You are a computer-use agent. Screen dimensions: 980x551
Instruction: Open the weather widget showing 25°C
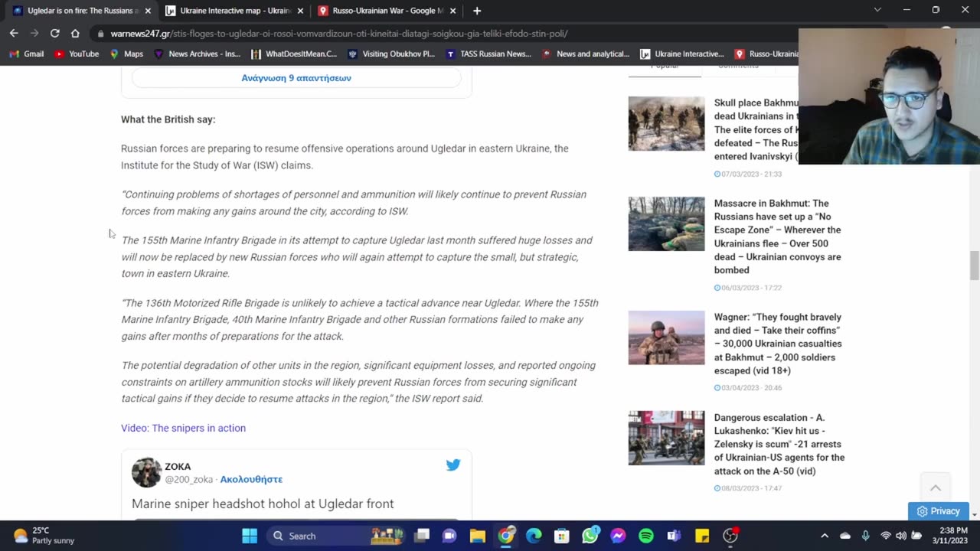44,536
